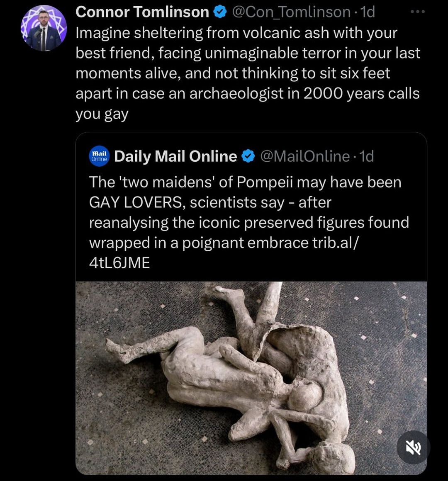Click the @MailOnline handle
The height and width of the screenshot is (481, 448).
pos(305,156)
